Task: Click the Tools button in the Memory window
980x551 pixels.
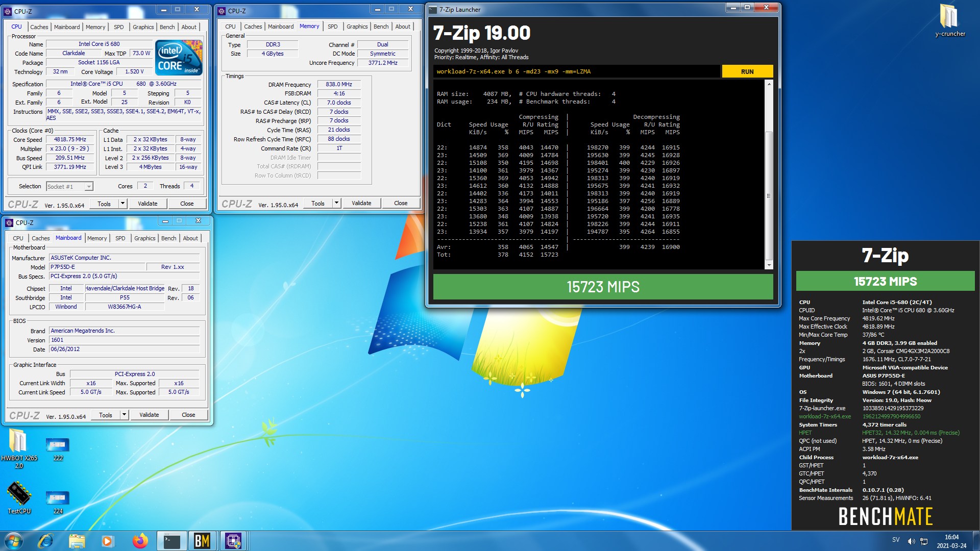Action: (318, 203)
